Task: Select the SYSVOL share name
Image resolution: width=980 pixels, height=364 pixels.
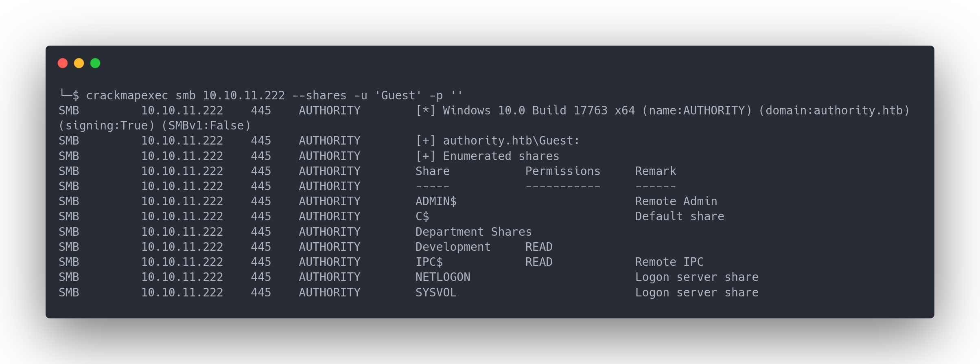Action: tap(436, 292)
